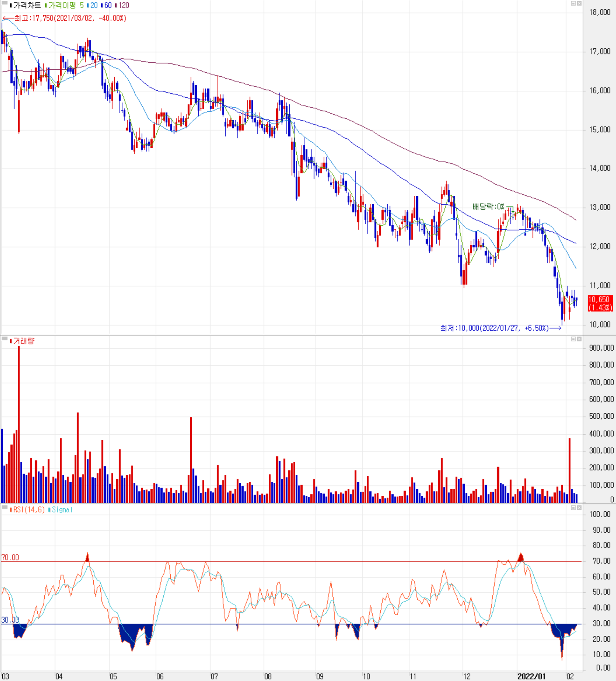Select the 가격차트 legend label

click(x=25, y=5)
